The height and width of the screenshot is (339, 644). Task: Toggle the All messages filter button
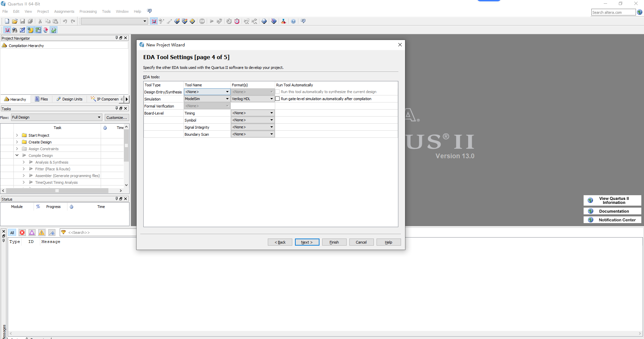[x=12, y=232]
